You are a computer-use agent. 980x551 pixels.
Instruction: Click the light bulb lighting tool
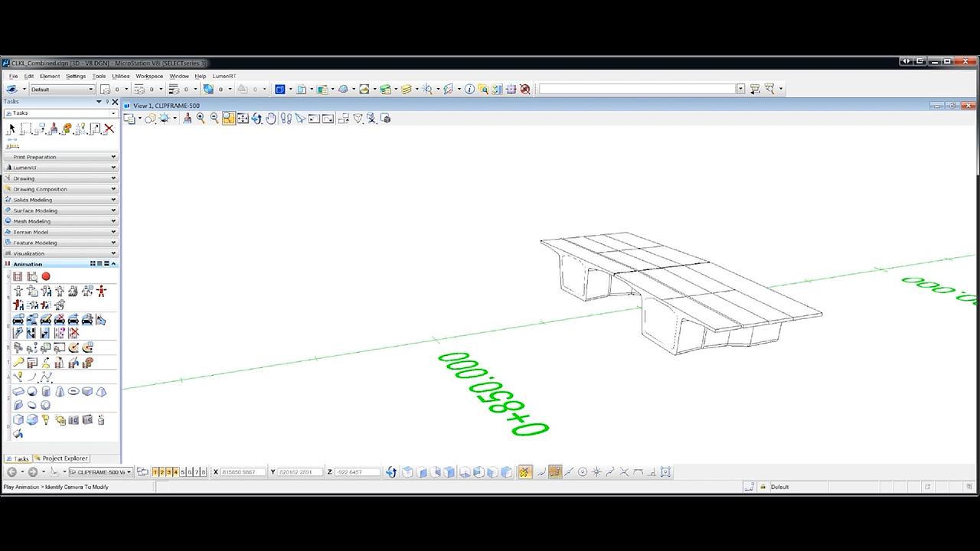(x=46, y=419)
